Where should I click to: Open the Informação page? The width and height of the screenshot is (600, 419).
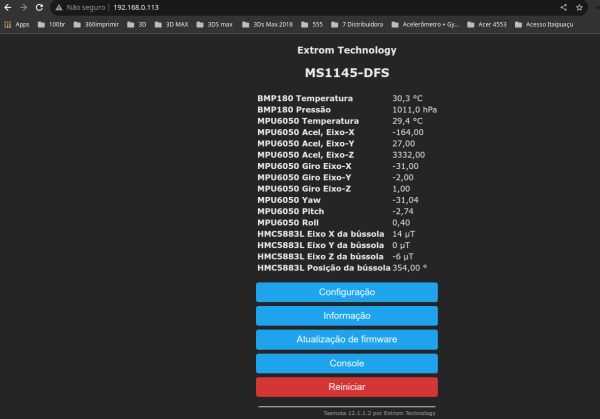tap(346, 316)
